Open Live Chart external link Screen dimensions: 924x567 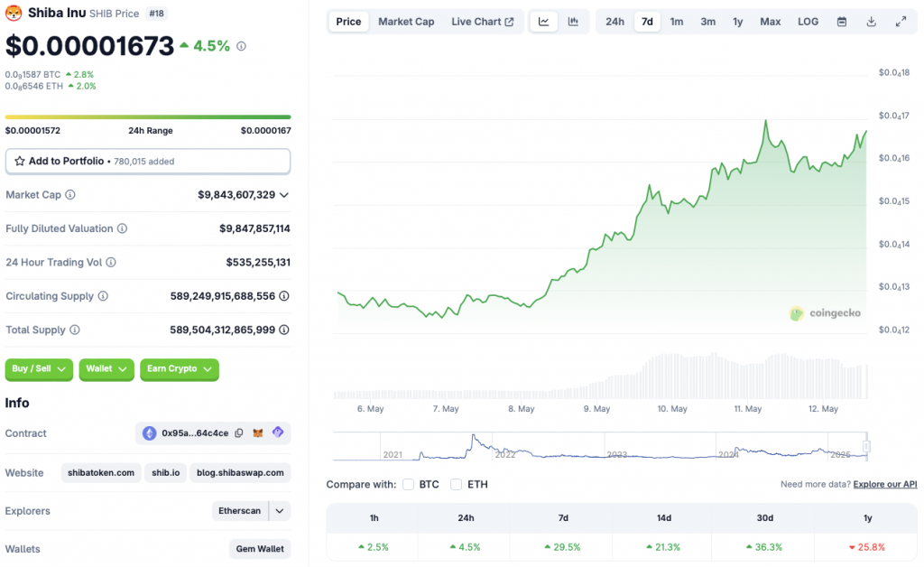[x=483, y=22]
